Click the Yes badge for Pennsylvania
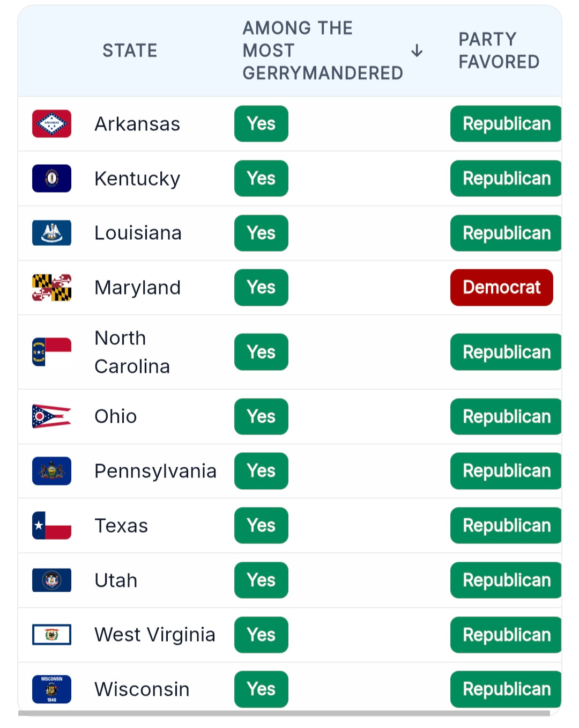This screenshot has height=728, width=579. click(261, 471)
